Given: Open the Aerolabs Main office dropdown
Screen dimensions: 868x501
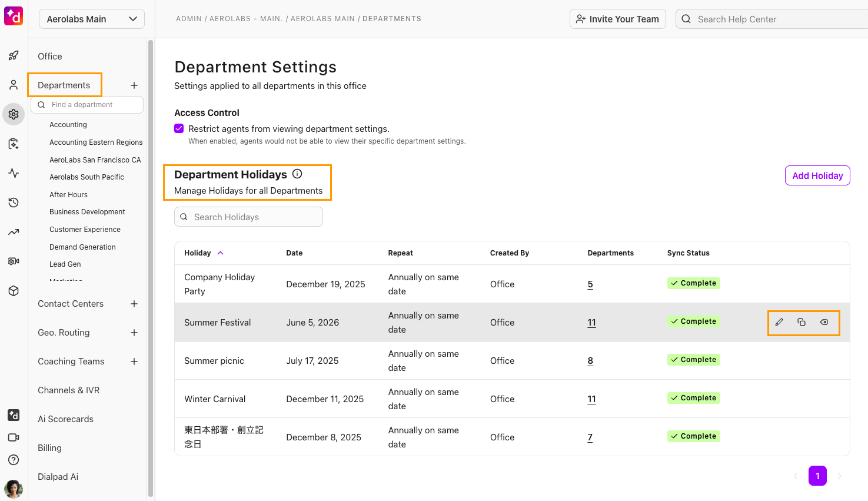Looking at the screenshot, I should pos(92,19).
